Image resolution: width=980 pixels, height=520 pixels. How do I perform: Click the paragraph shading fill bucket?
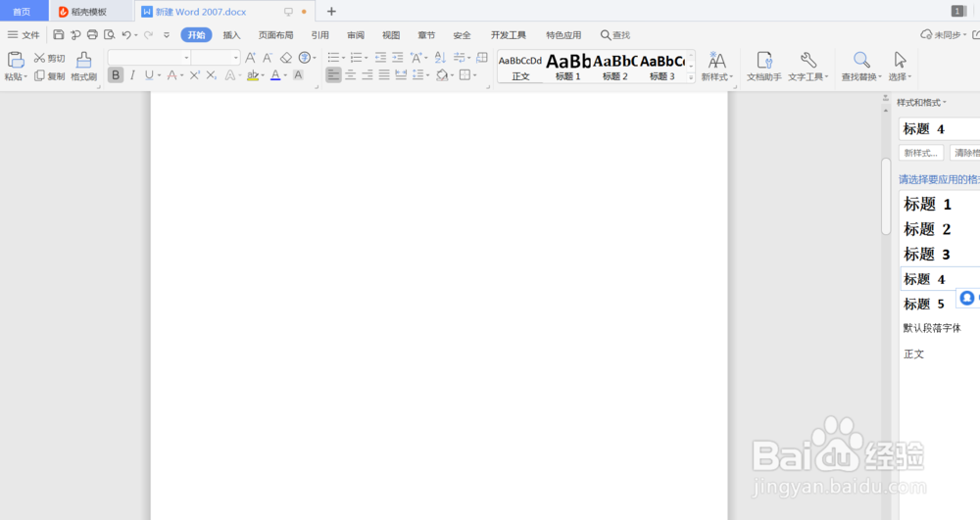tap(441, 74)
